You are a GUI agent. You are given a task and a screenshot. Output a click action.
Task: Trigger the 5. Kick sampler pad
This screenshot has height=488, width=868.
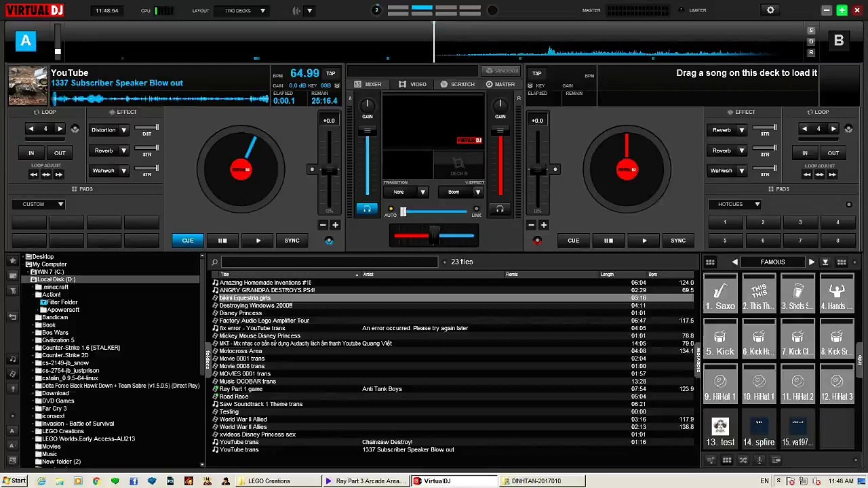coord(720,338)
